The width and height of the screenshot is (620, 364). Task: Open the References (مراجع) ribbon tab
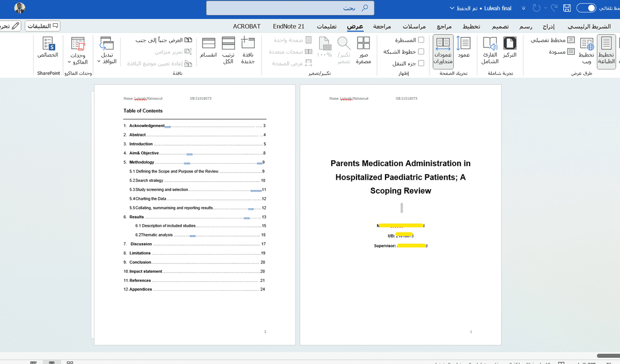tap(444, 26)
